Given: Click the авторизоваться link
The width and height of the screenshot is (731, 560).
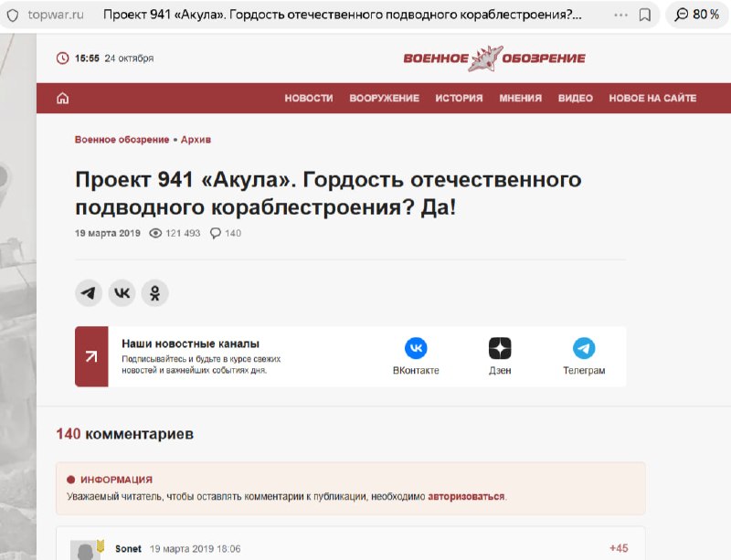Looking at the screenshot, I should point(466,497).
